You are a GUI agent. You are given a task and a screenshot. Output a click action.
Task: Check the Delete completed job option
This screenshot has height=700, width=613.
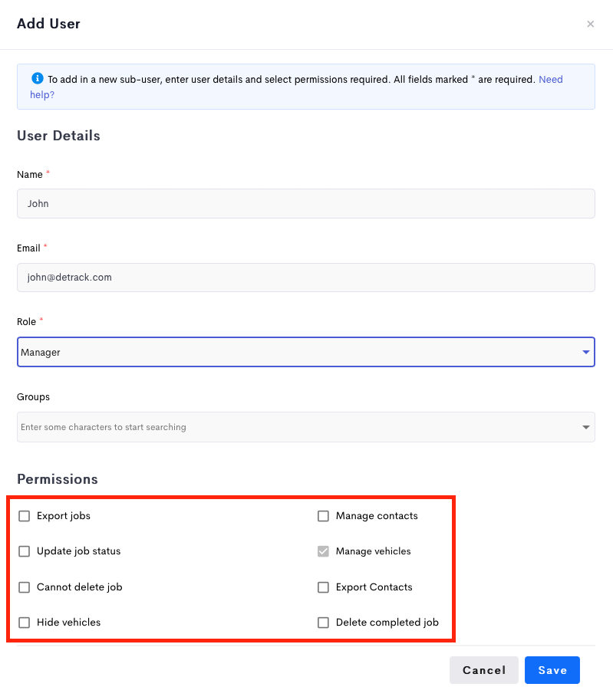pyautogui.click(x=323, y=623)
